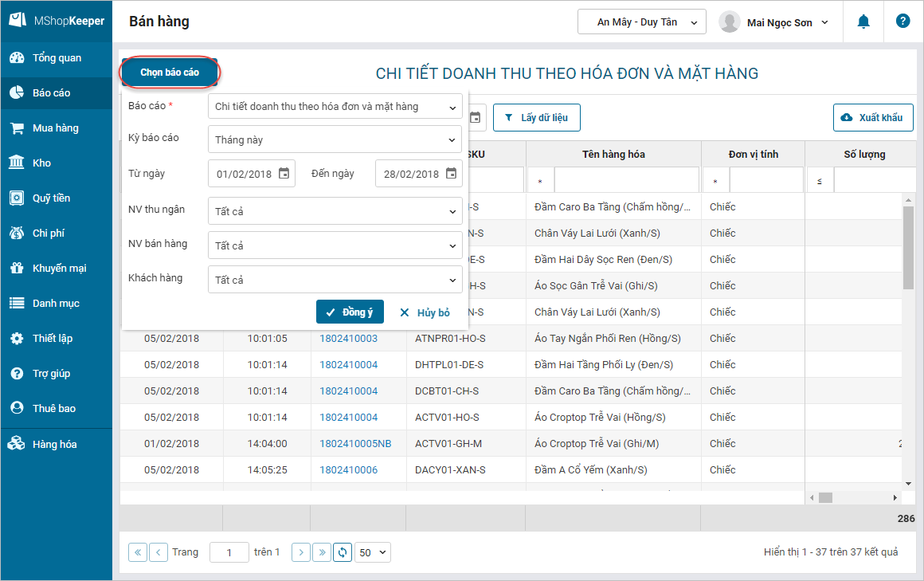Open Quỹ tiền menu item
This screenshot has height=581, width=924.
click(56, 198)
